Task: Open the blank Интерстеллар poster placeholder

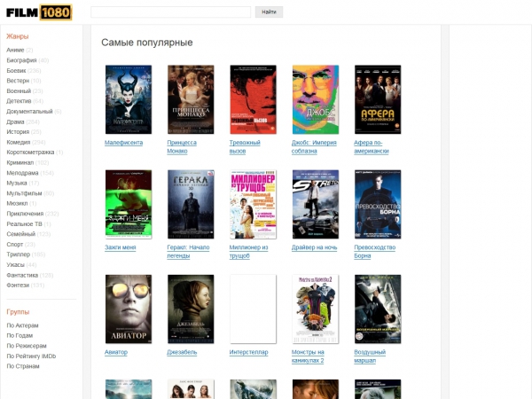Action: pyautogui.click(x=253, y=309)
